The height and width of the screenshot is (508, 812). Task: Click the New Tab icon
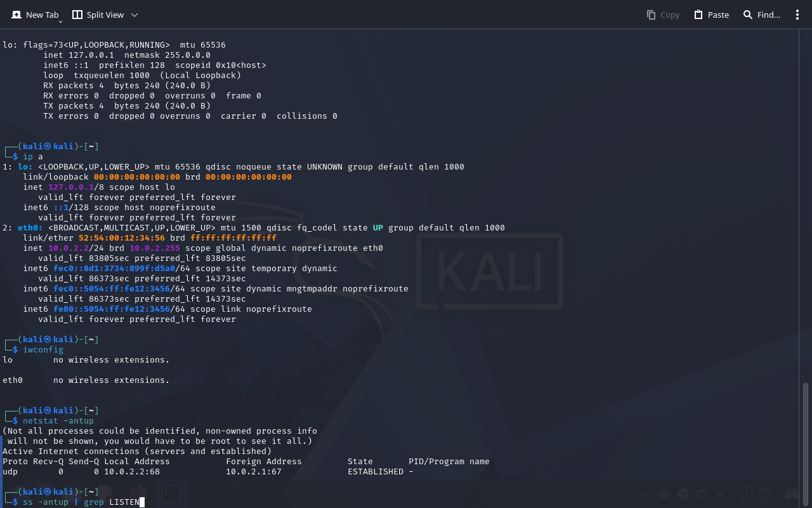point(16,15)
